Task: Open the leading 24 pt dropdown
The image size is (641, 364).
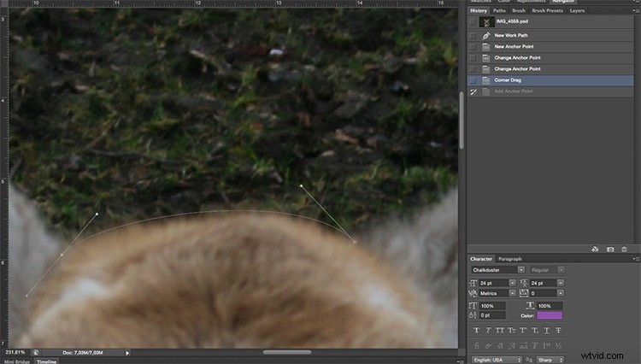Action: click(x=561, y=283)
